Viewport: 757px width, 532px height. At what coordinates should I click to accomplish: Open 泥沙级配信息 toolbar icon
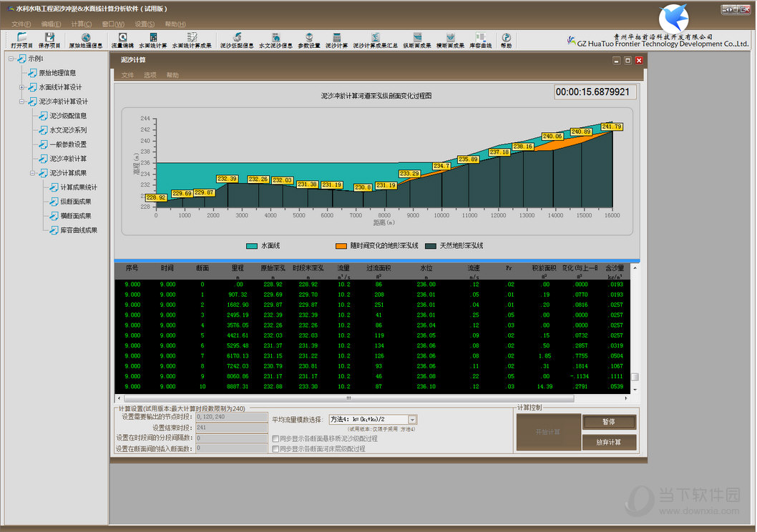click(237, 40)
